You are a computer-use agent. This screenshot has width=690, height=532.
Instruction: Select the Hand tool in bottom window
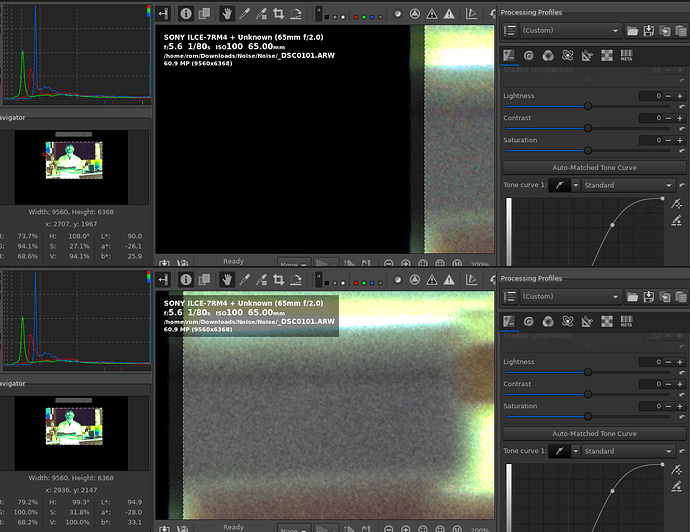[x=227, y=279]
